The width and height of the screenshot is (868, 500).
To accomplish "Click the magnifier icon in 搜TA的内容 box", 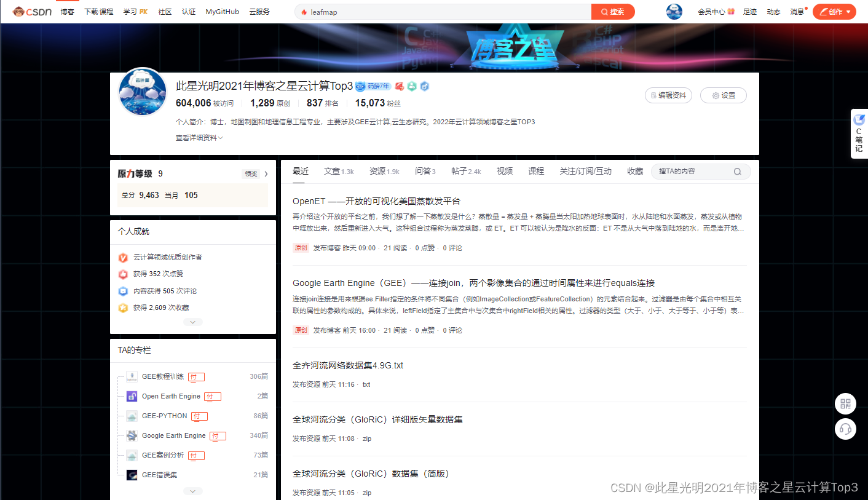I will point(737,172).
